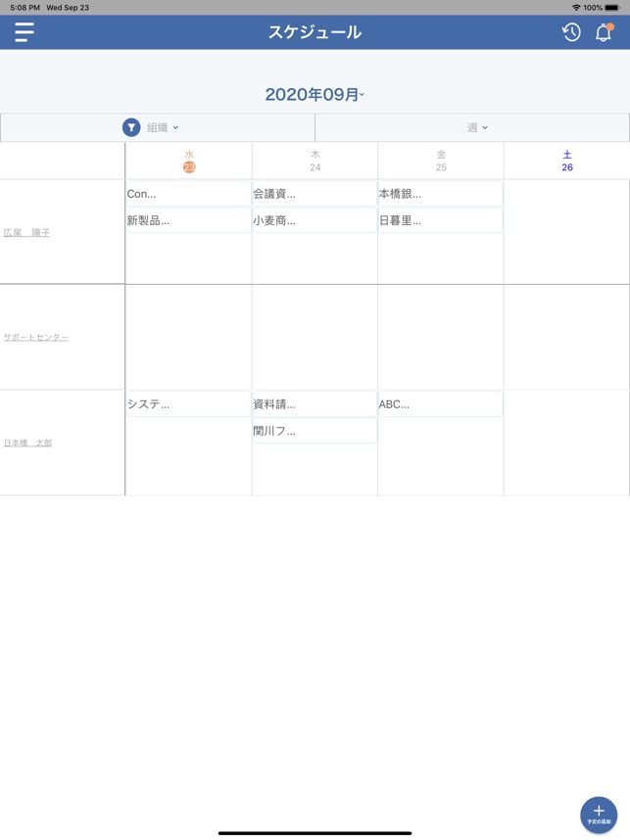Image resolution: width=630 pixels, height=840 pixels.
Task: Open the hamburger menu
Action: (24, 32)
